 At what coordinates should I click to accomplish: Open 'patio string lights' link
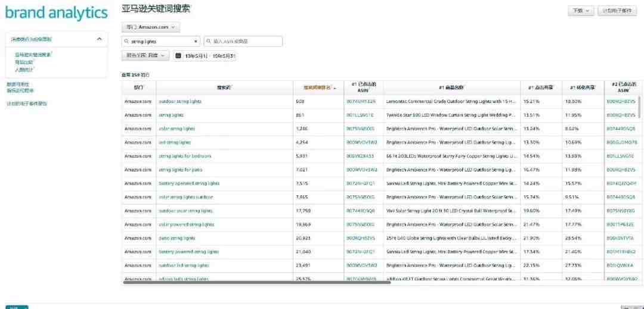click(177, 238)
